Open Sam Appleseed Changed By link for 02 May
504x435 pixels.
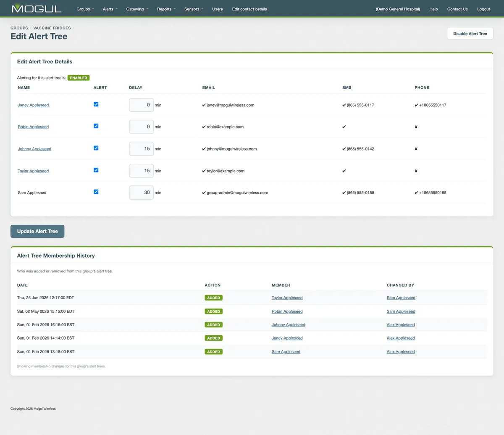tap(401, 311)
